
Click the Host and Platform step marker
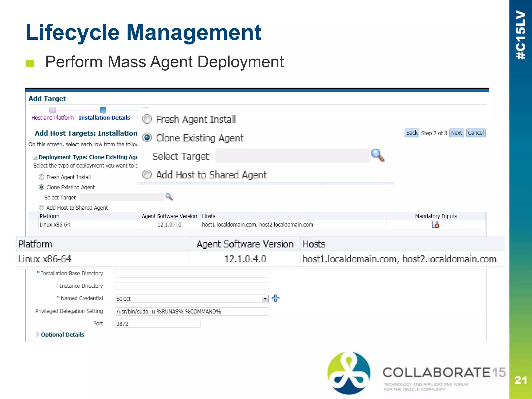[53, 110]
